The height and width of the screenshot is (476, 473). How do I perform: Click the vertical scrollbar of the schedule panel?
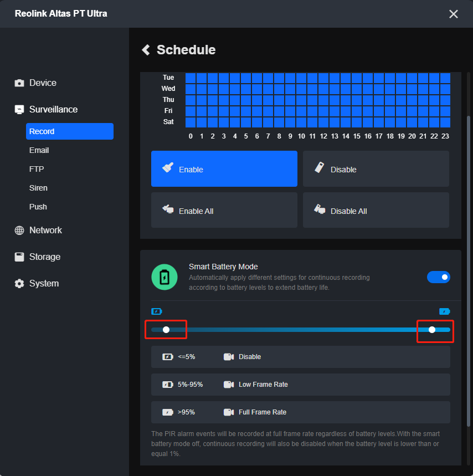pyautogui.click(x=468, y=270)
